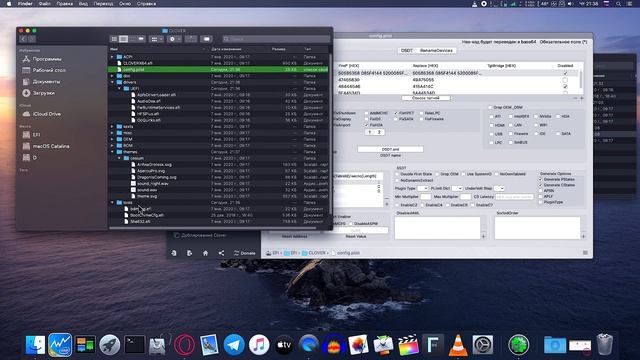This screenshot has width=640, height=360.
Task: Launch VLC from the Dock
Action: [458, 344]
